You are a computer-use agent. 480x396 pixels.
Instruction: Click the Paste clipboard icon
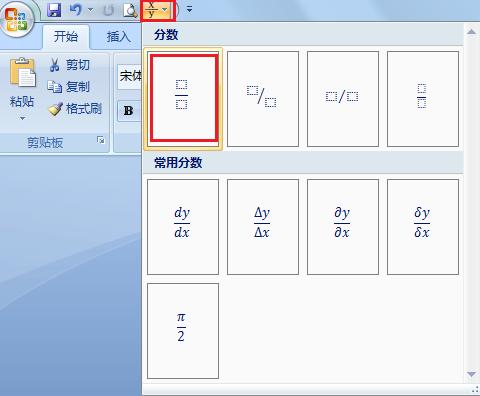click(x=22, y=73)
